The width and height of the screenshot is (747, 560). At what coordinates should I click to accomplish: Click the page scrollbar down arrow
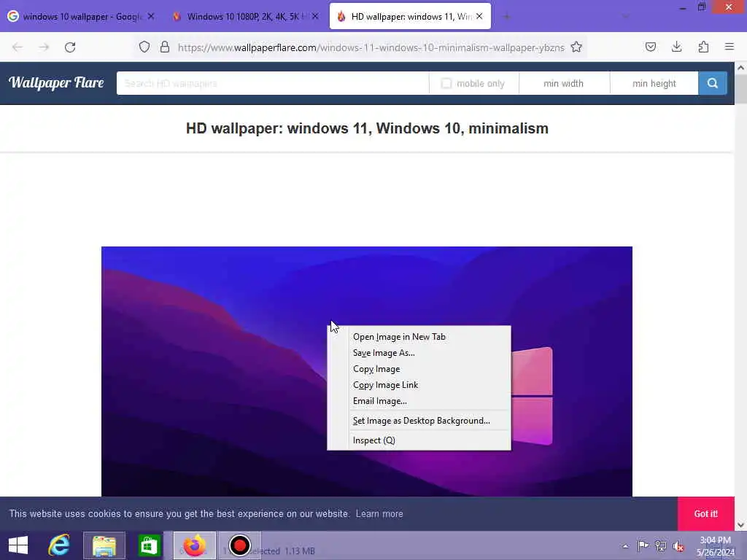point(740,525)
